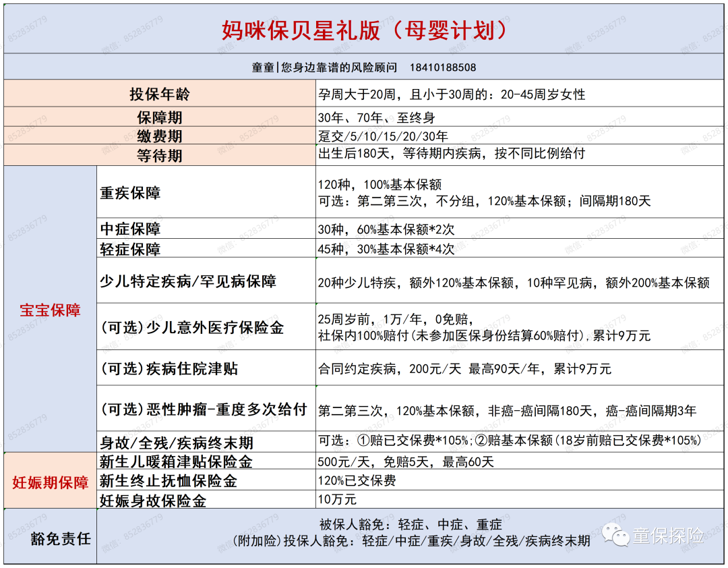Click the cell starting '可选：①赔已交保费*105%'
The image size is (728, 568).
tap(520, 442)
